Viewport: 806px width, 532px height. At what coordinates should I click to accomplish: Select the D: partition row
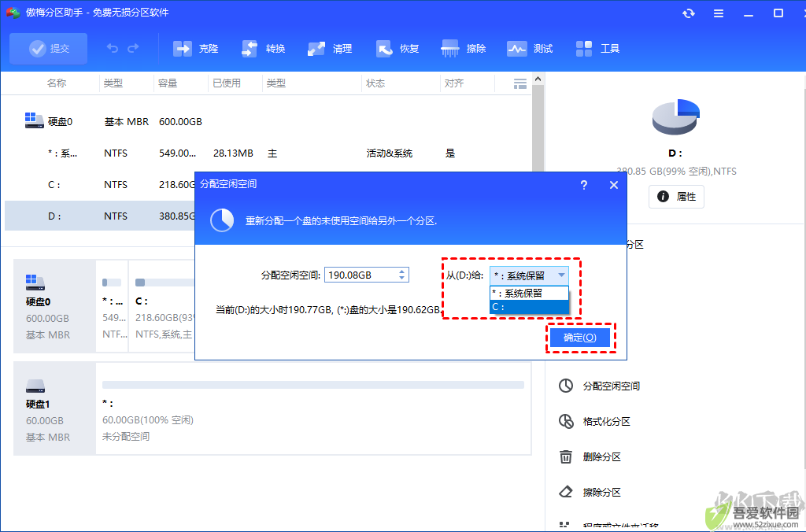(x=100, y=216)
